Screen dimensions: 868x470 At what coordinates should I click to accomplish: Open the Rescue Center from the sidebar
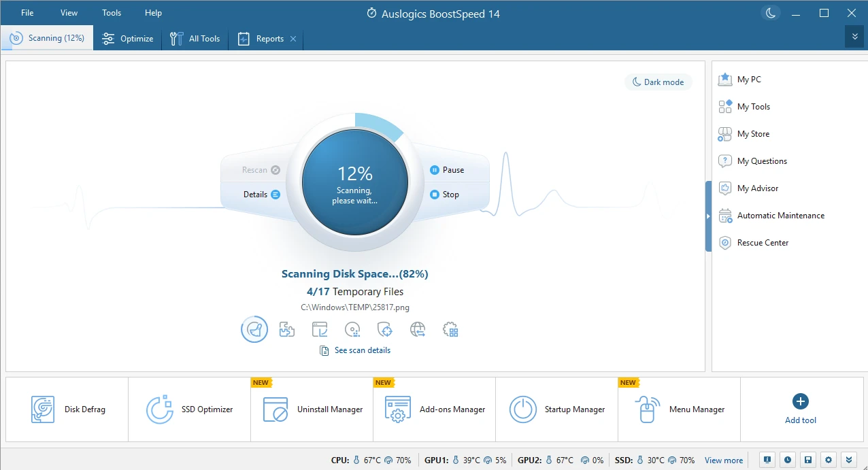pyautogui.click(x=763, y=242)
